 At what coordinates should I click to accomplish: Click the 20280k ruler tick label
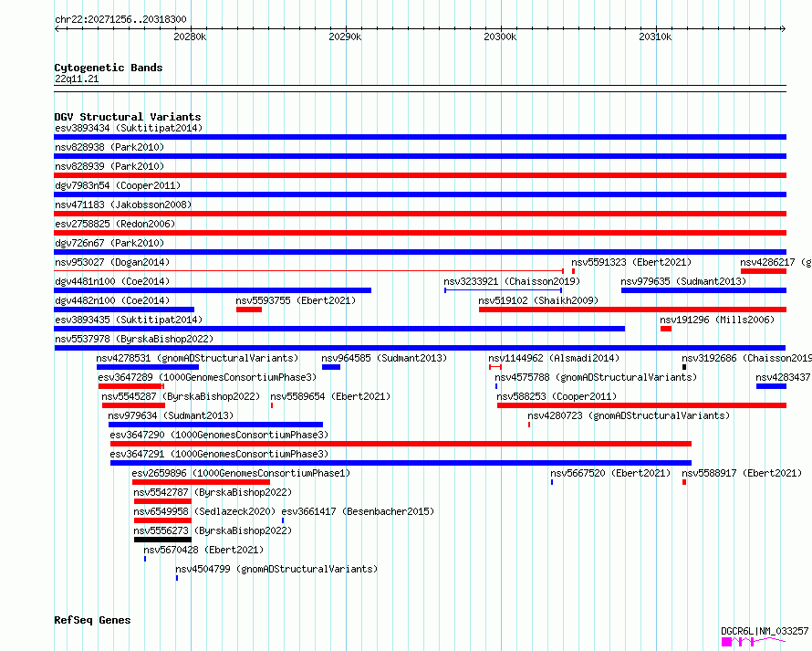(190, 37)
